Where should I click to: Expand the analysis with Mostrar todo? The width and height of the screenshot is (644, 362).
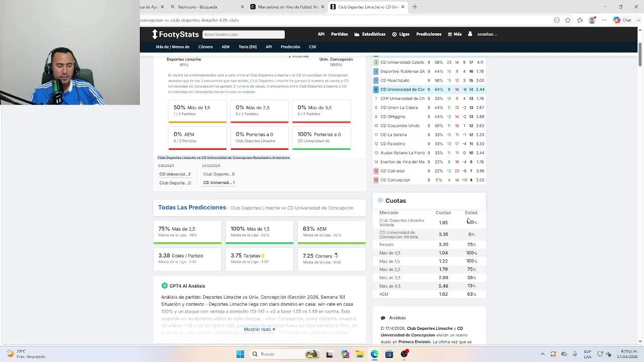click(260, 329)
